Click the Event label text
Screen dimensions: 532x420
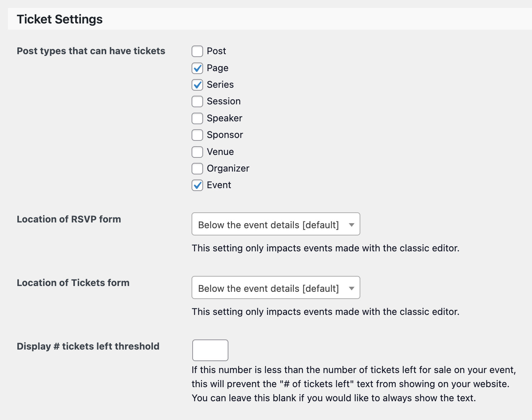click(x=219, y=185)
